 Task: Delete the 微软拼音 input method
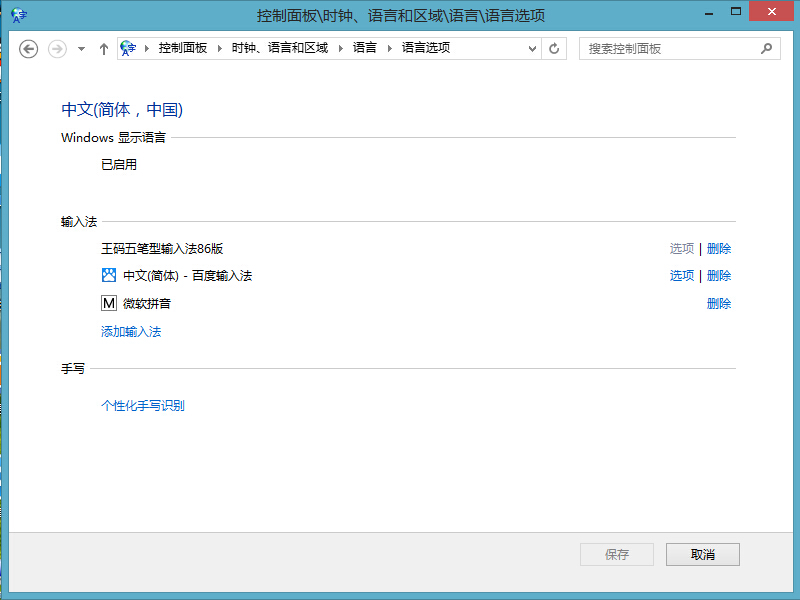[x=719, y=304]
